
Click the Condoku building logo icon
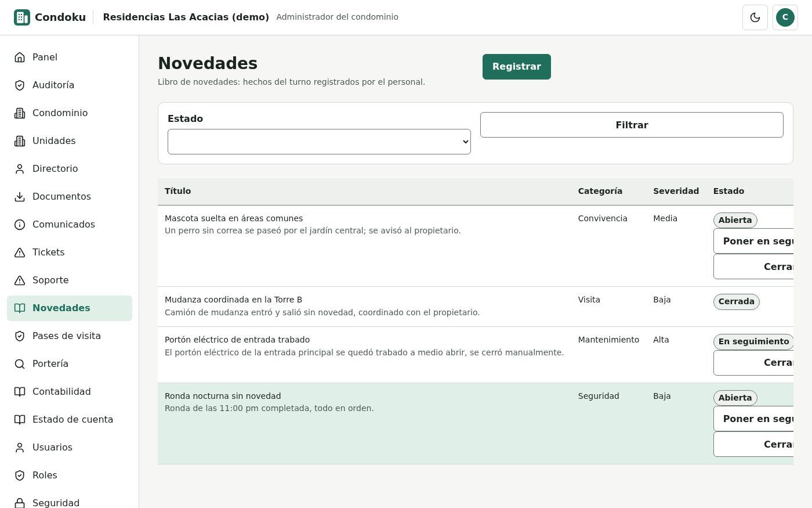click(x=22, y=17)
